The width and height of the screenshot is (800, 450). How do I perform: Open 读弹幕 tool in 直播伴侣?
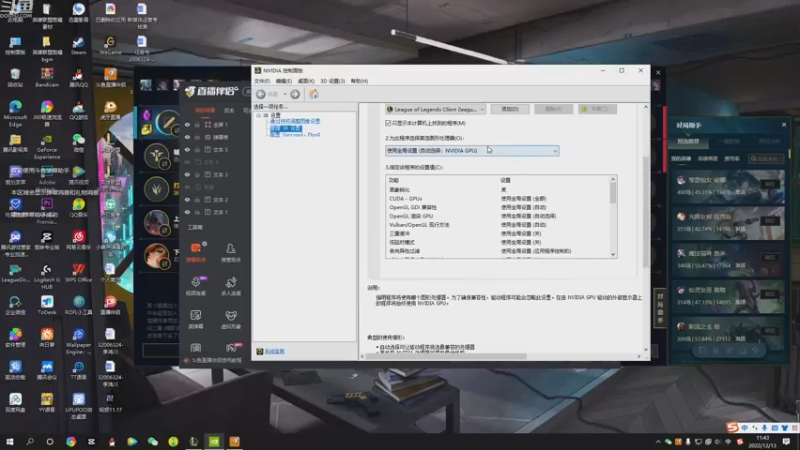(x=196, y=319)
